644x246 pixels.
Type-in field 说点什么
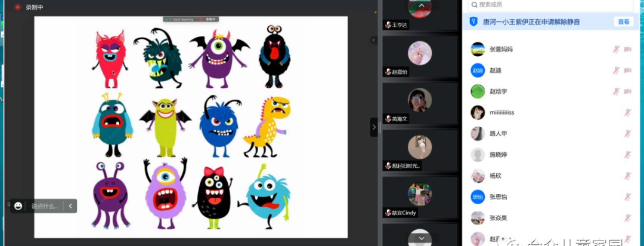click(x=45, y=206)
